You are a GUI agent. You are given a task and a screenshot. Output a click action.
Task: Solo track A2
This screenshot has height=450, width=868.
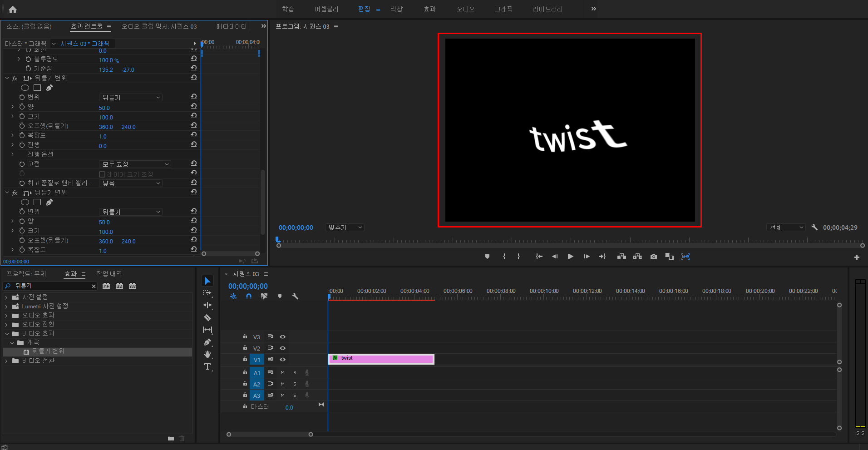pos(295,384)
